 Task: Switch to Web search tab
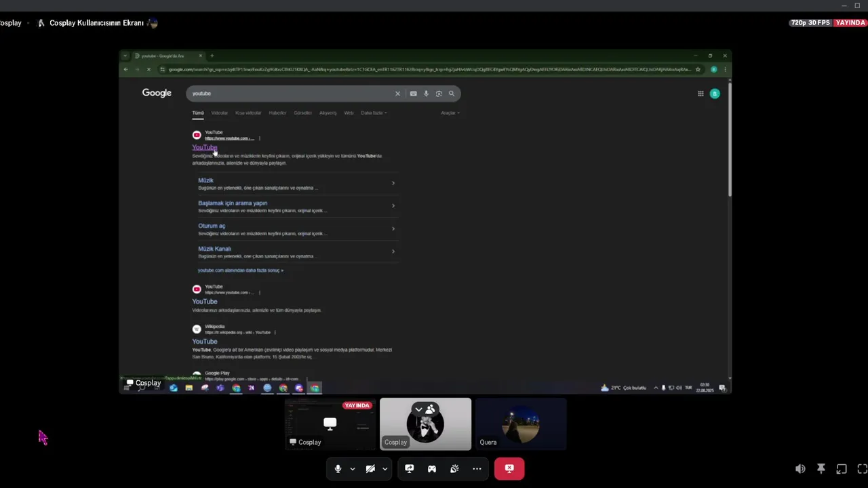349,113
